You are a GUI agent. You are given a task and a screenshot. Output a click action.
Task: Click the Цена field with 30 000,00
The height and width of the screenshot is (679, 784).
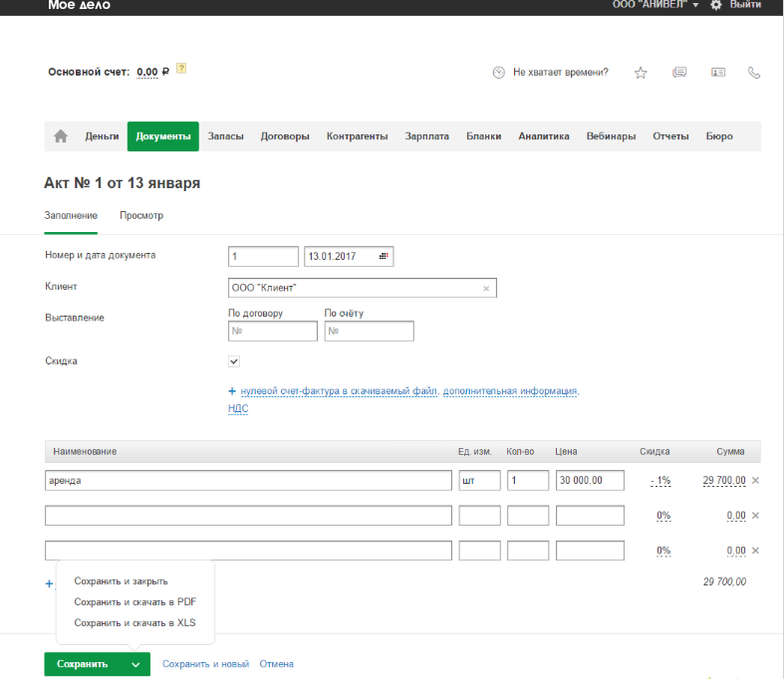590,481
